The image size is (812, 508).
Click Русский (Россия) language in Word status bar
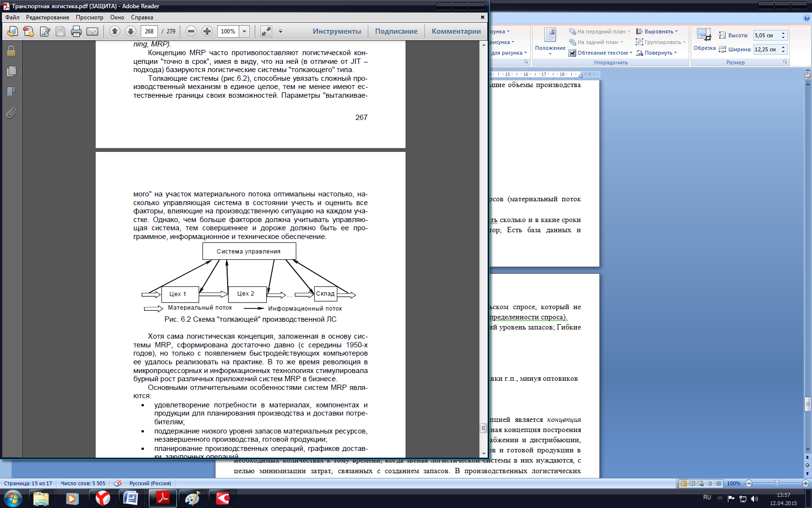tap(150, 483)
